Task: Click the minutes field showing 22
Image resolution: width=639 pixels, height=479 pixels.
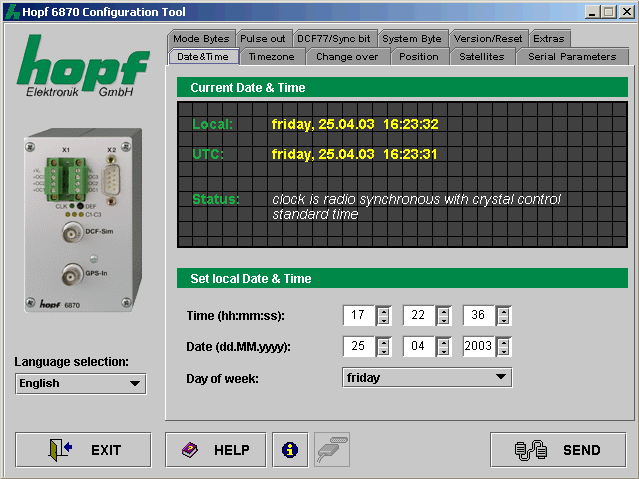Action: 419,315
